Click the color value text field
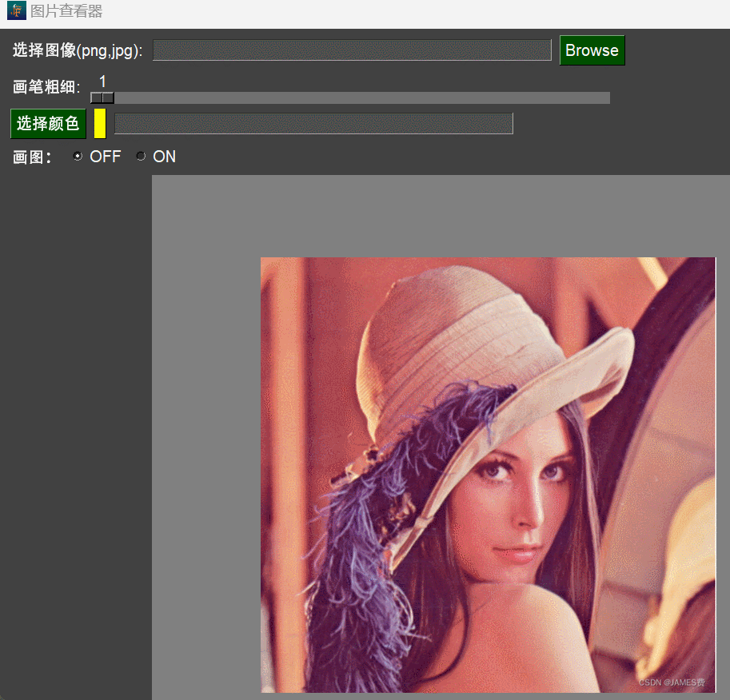 coord(313,124)
